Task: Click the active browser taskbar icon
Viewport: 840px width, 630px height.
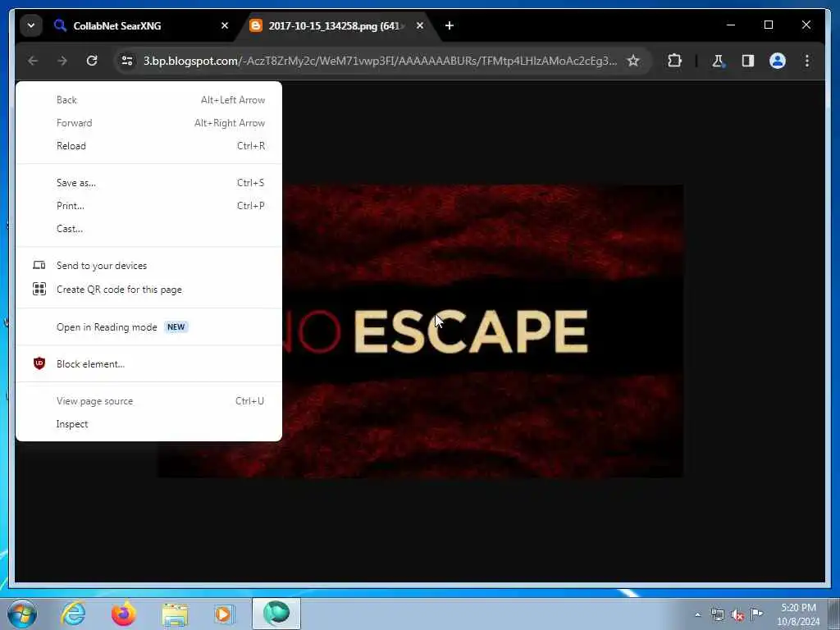Action: click(x=276, y=614)
